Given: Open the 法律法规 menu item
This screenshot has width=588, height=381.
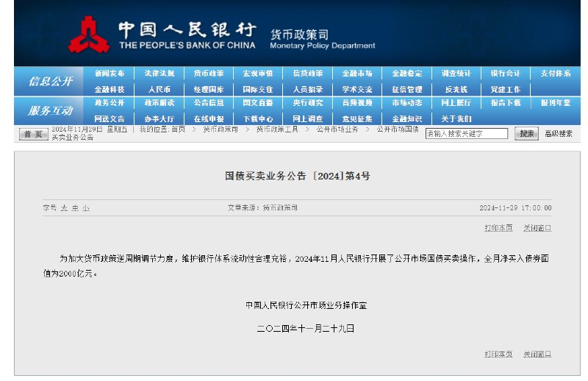Looking at the screenshot, I should coord(159,74).
